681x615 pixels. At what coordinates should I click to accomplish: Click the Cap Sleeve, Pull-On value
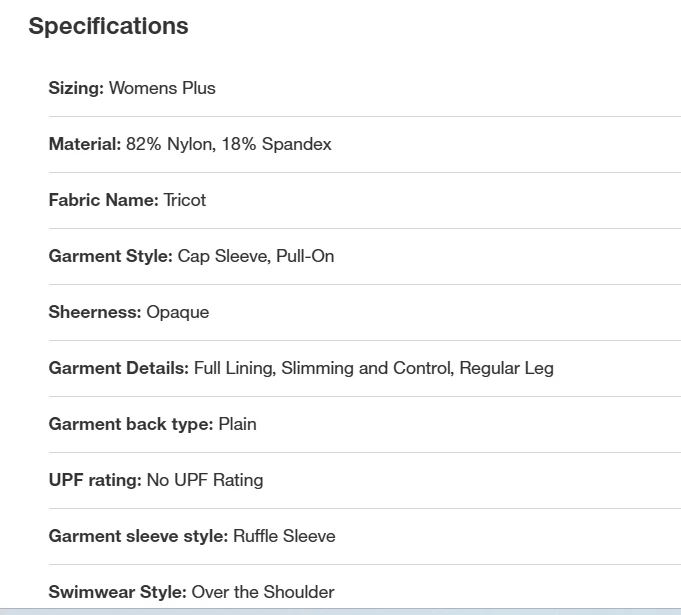coord(256,256)
